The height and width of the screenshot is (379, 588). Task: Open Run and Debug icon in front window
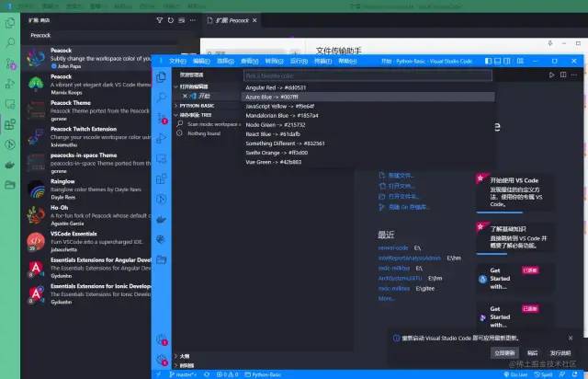(162, 138)
